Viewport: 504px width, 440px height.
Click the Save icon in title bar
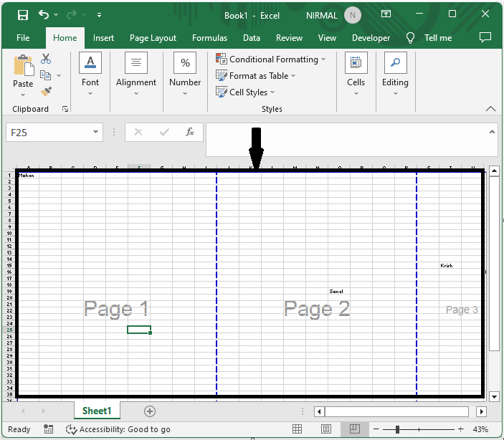pos(22,14)
